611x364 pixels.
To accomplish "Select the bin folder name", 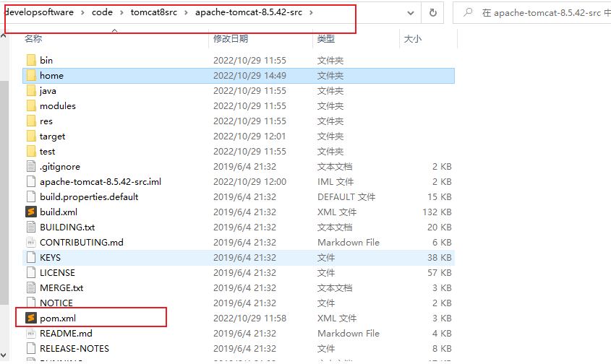I will pyautogui.click(x=46, y=61).
